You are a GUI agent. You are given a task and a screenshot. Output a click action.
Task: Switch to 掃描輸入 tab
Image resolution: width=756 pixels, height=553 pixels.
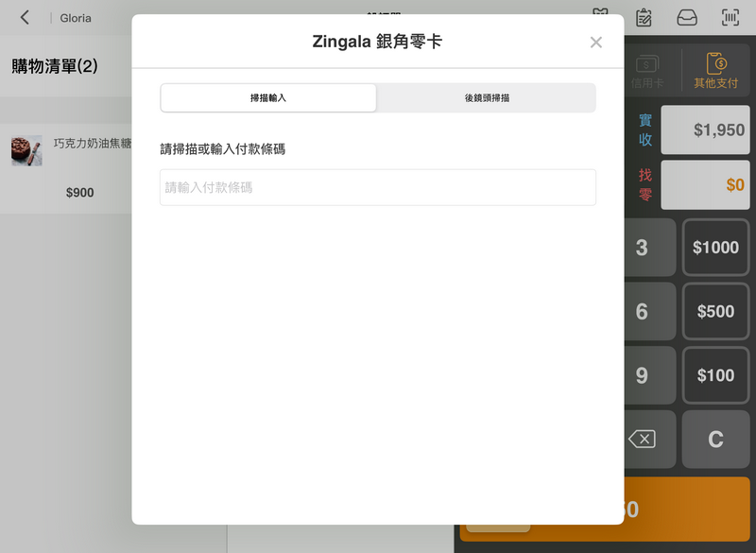point(268,97)
